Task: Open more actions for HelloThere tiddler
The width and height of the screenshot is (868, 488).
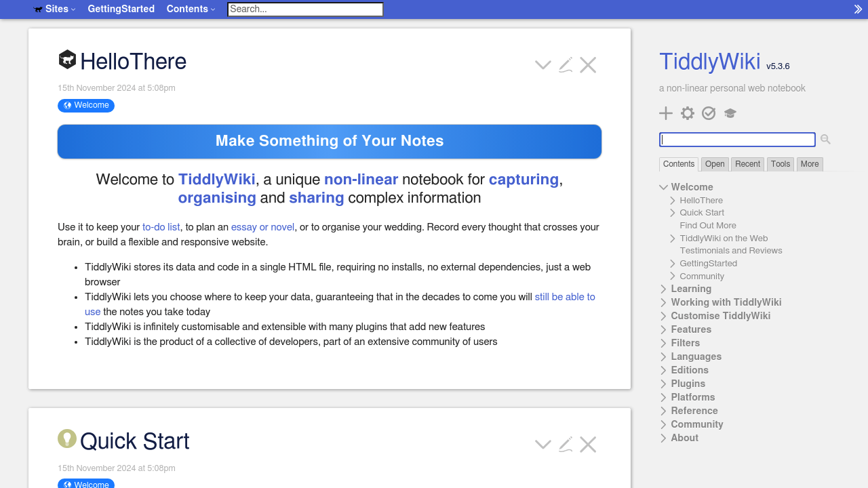Action: pos(542,65)
